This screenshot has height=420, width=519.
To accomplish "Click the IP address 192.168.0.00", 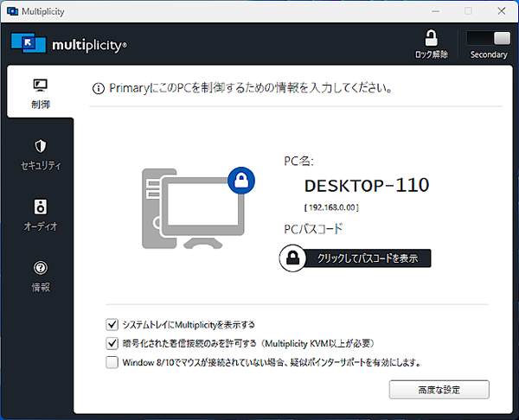I will 331,207.
